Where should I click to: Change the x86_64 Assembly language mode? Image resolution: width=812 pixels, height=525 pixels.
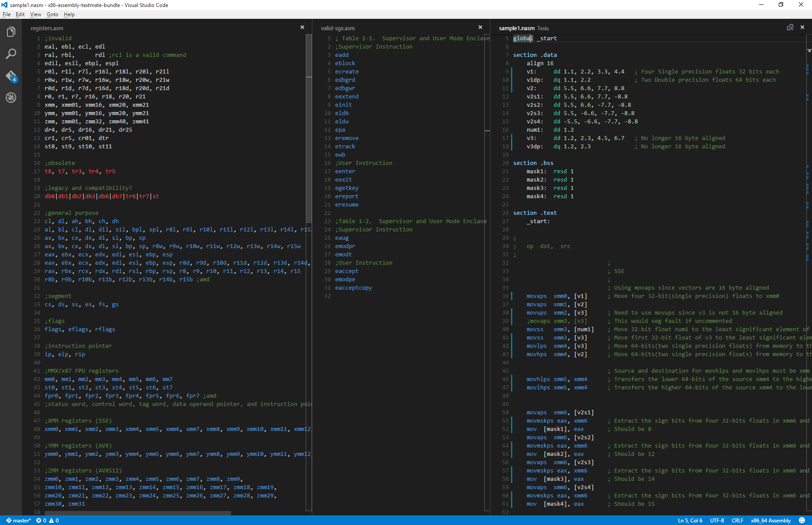pyautogui.click(x=771, y=521)
